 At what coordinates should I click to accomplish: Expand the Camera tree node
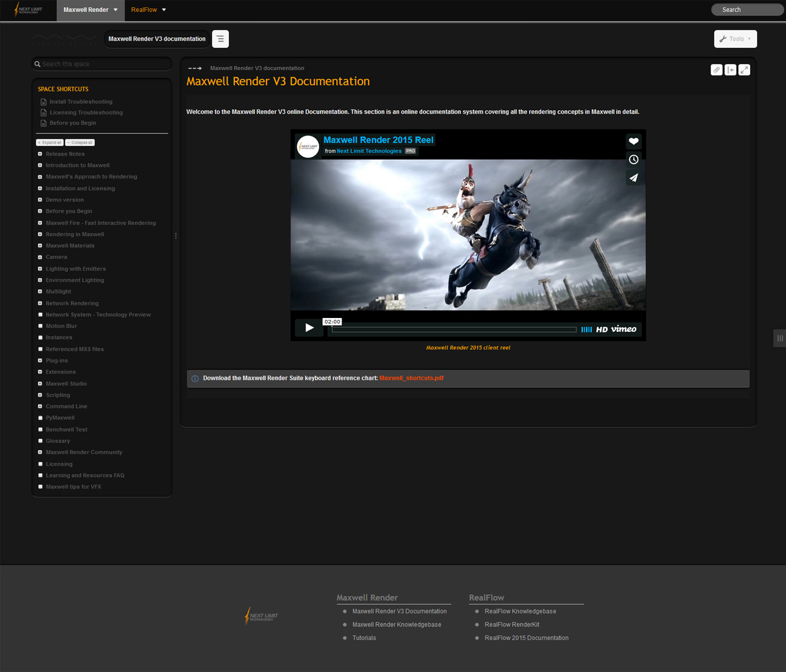pyautogui.click(x=40, y=257)
